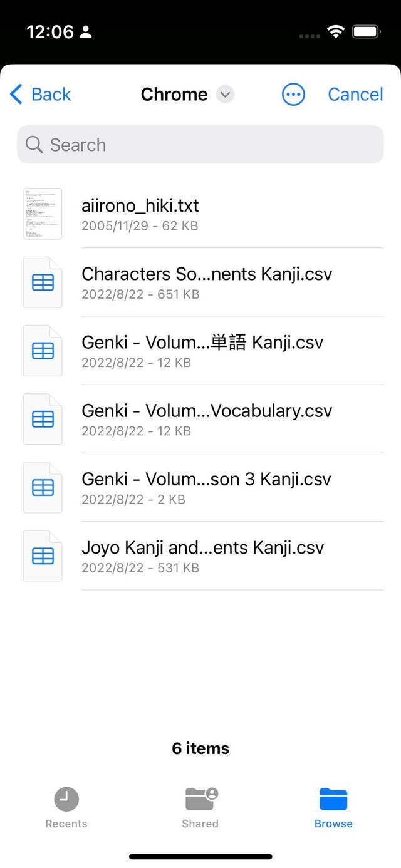Tap the Genki son 3 Kanji.csv file icon
The width and height of the screenshot is (401, 868).
(43, 487)
